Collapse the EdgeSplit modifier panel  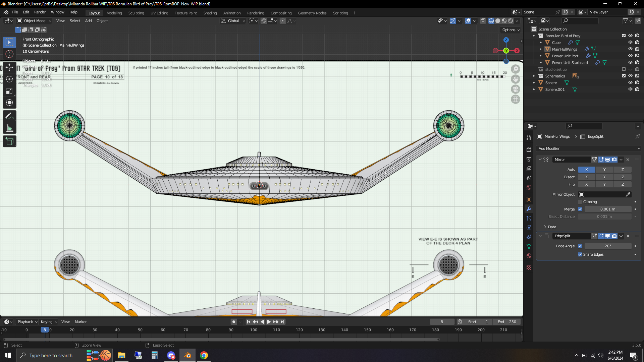pyautogui.click(x=540, y=236)
